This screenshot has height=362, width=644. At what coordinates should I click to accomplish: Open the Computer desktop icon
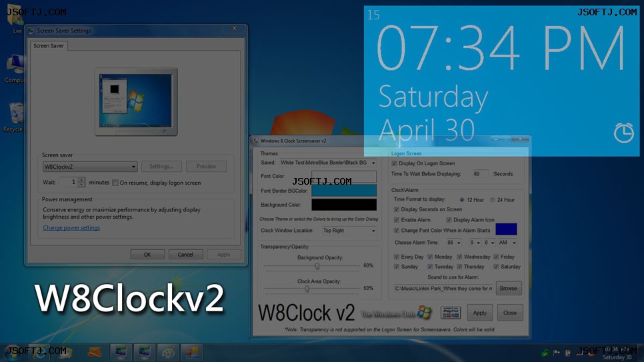click(15, 69)
